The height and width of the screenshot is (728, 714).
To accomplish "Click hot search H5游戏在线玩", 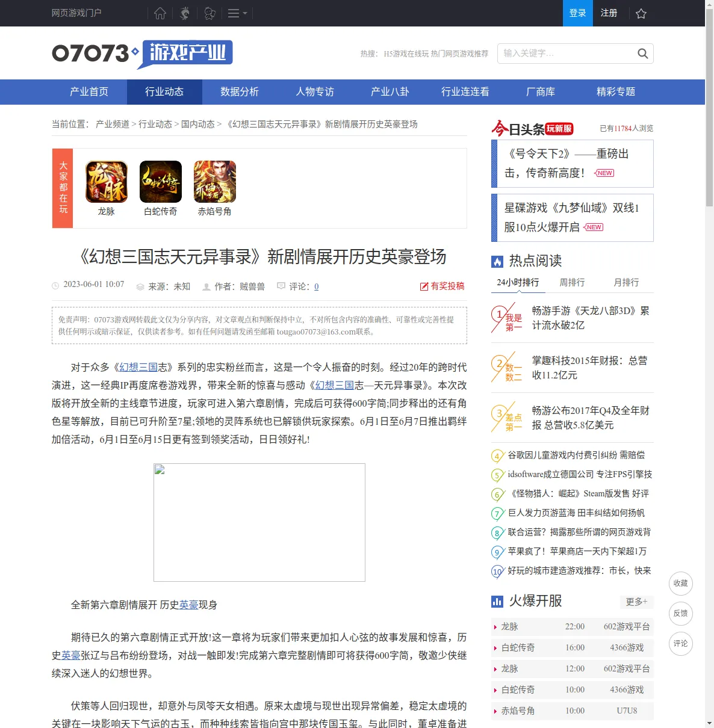I will click(406, 54).
